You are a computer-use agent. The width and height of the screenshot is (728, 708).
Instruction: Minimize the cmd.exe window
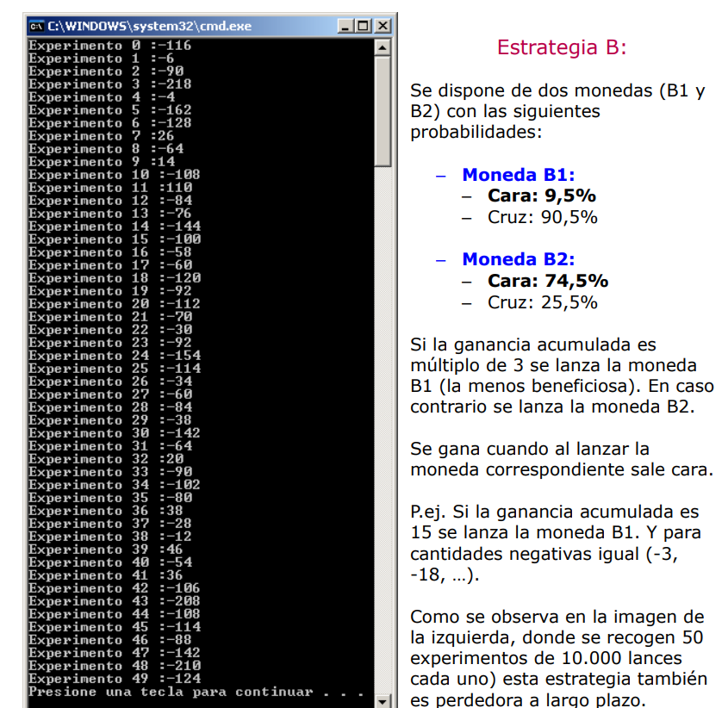coord(345,26)
